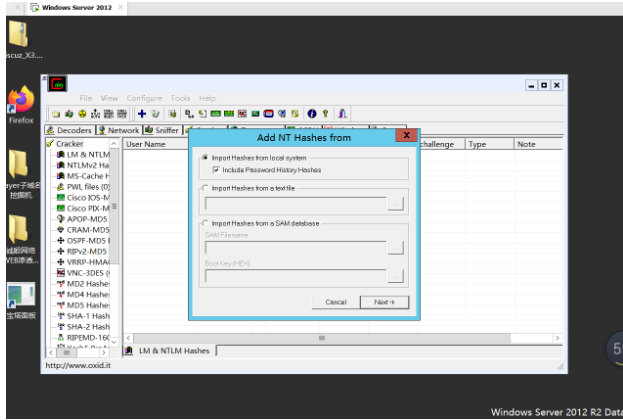Click http://www.oxid.it in the status bar

coord(78,365)
